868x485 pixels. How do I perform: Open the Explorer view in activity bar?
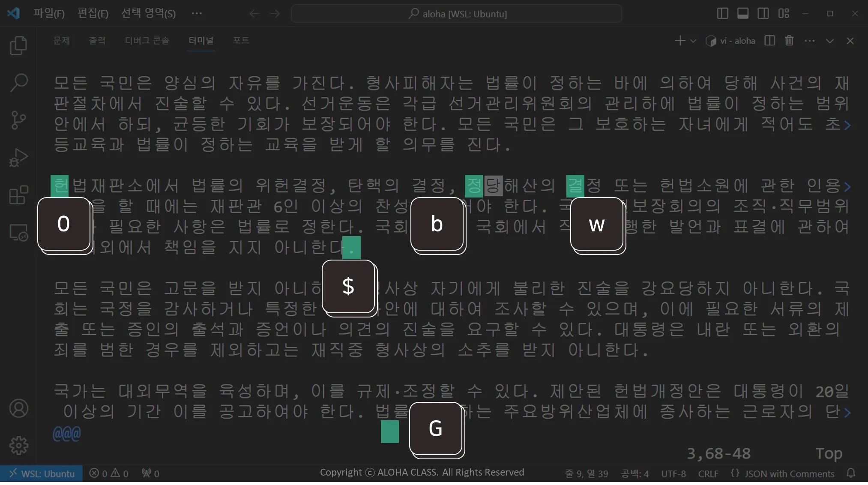(x=18, y=46)
